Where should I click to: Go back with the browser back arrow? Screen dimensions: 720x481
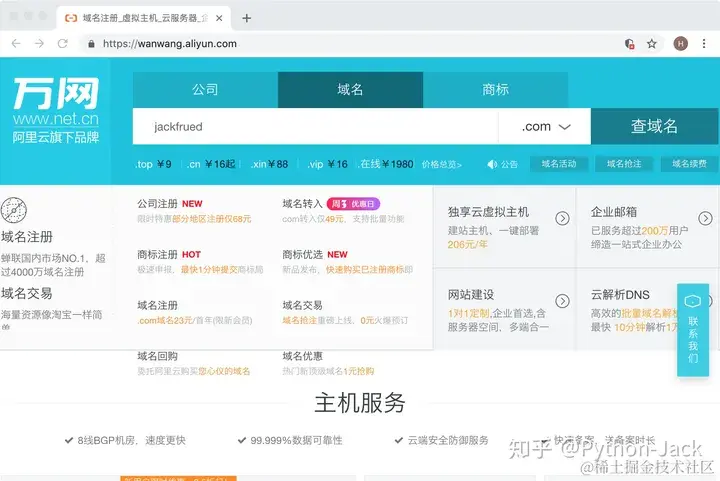click(16, 44)
